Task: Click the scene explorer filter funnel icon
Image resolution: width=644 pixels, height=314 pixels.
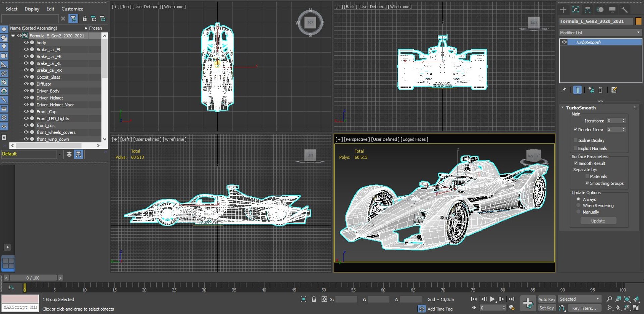Action: pyautogui.click(x=73, y=18)
